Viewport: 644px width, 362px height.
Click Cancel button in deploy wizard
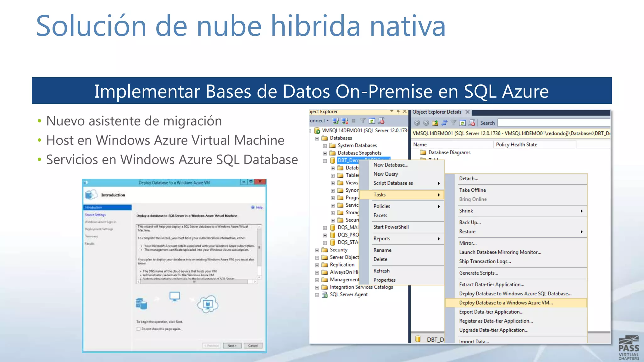click(253, 346)
